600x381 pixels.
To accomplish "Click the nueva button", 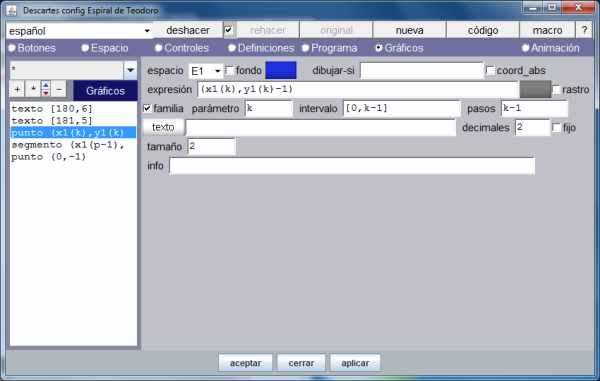I will point(409,30).
